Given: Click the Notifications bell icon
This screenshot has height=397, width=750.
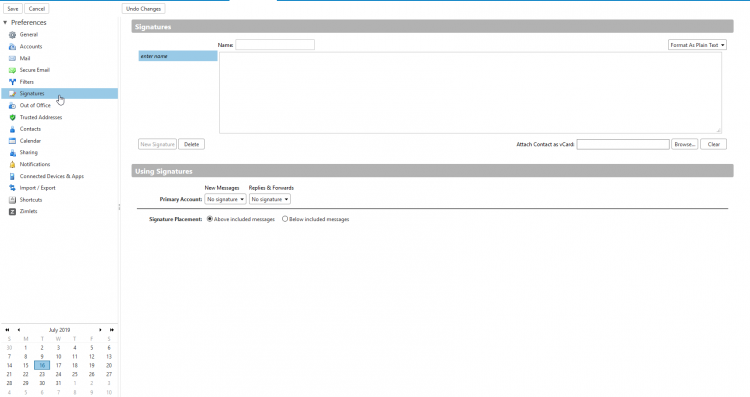Looking at the screenshot, I should pyautogui.click(x=12, y=164).
